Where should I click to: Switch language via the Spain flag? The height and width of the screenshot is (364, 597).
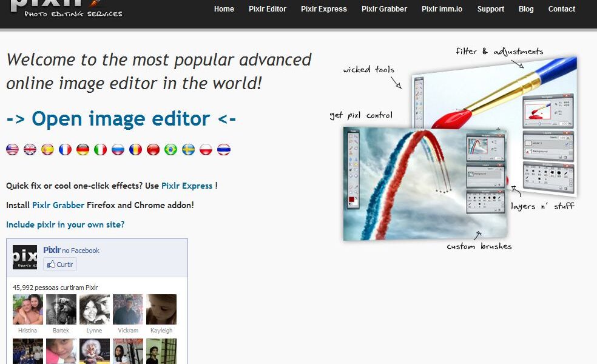[47, 149]
